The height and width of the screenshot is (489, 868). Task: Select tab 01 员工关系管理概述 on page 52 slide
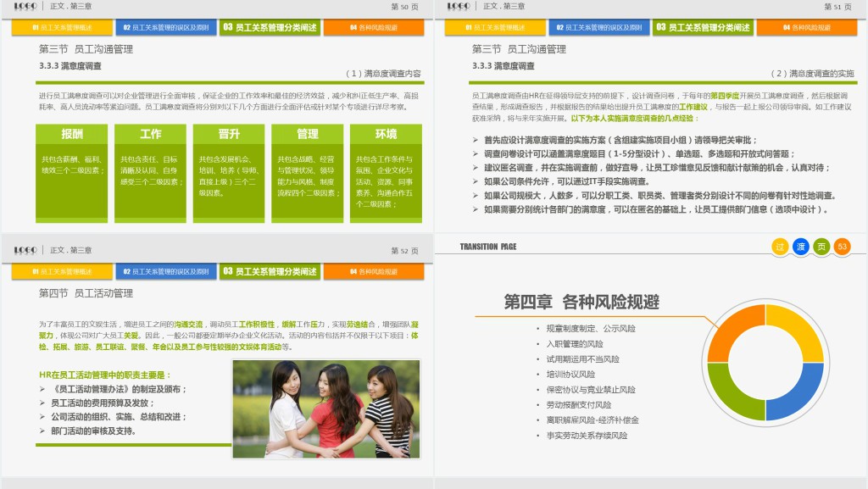pyautogui.click(x=61, y=271)
